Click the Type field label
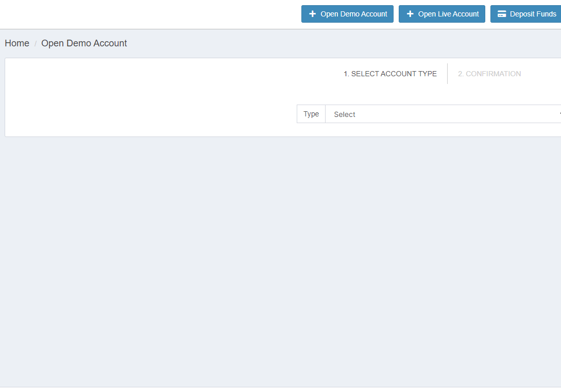This screenshot has height=392, width=561. (x=311, y=114)
